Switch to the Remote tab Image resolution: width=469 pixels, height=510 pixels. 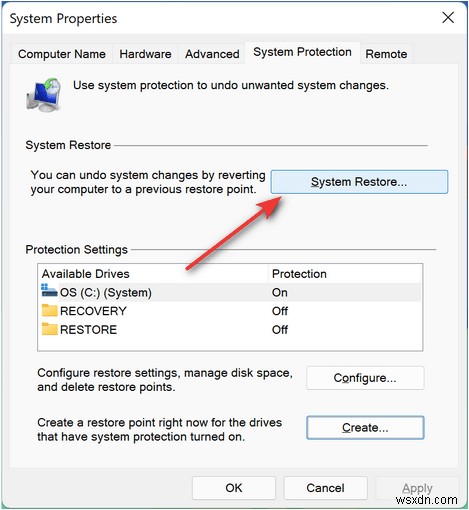tap(386, 54)
